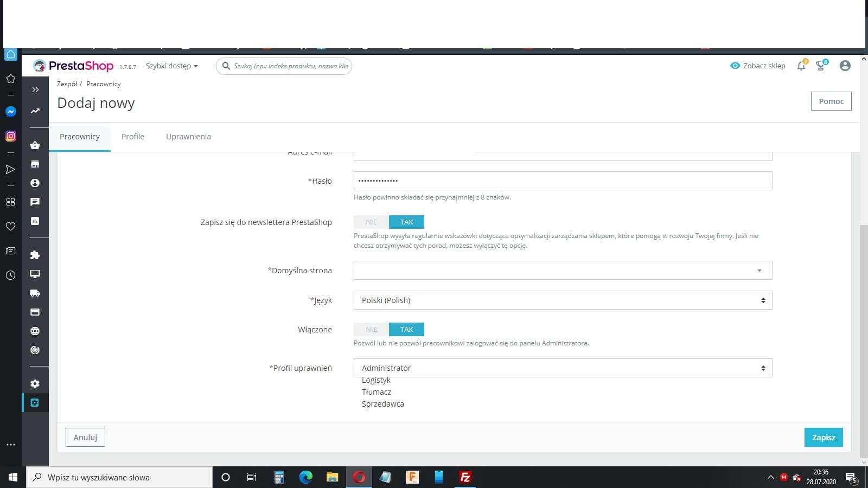868x488 pixels.
Task: Open FileZilla from the taskbar
Action: pyautogui.click(x=465, y=477)
